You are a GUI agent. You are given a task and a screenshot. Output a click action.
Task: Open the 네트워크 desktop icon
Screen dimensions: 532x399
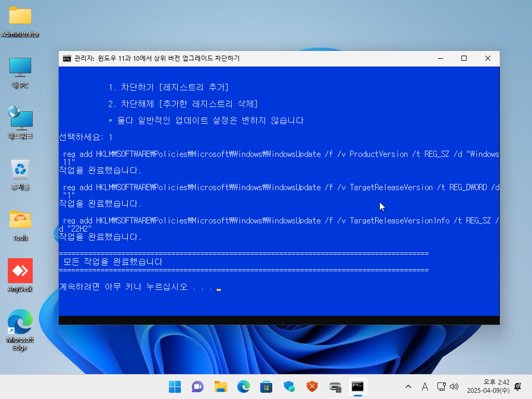click(20, 123)
